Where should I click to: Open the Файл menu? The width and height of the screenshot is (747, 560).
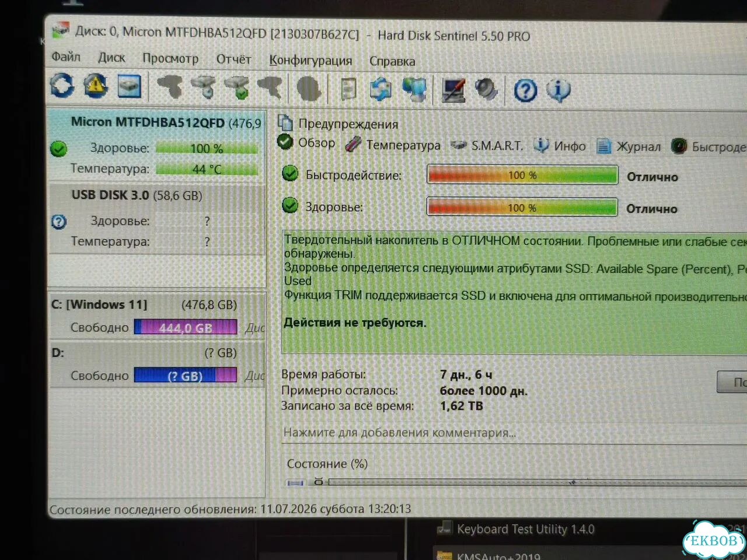pos(66,57)
